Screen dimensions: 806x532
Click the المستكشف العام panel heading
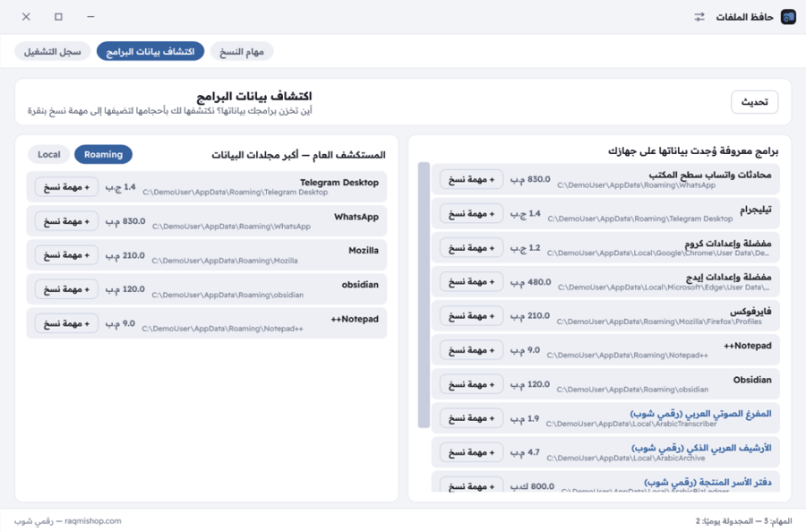click(298, 155)
